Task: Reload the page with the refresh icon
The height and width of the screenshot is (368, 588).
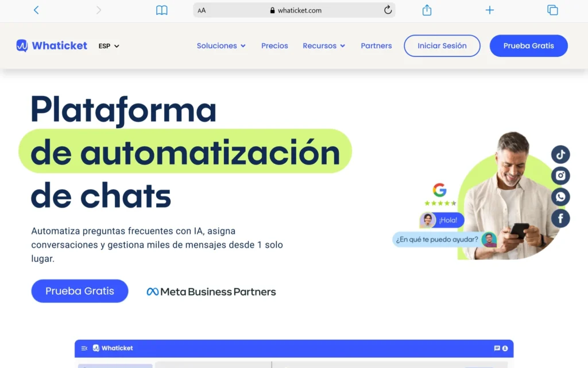Action: coord(388,10)
